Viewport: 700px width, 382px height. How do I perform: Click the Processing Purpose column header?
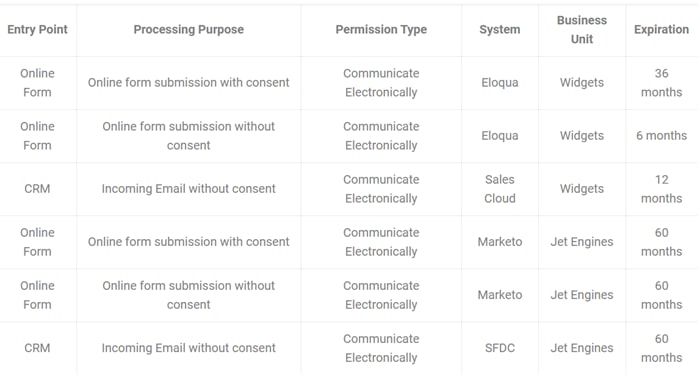coord(188,29)
